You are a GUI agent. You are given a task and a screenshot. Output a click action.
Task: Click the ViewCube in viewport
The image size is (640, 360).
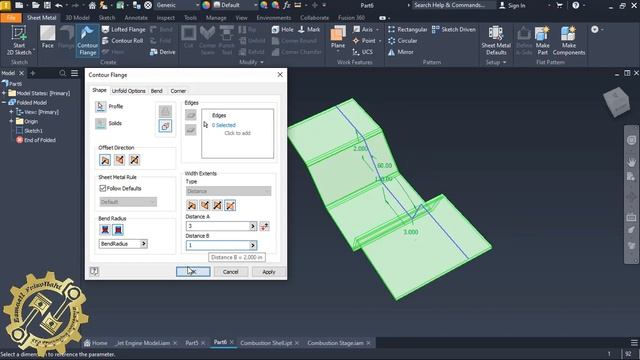(617, 102)
